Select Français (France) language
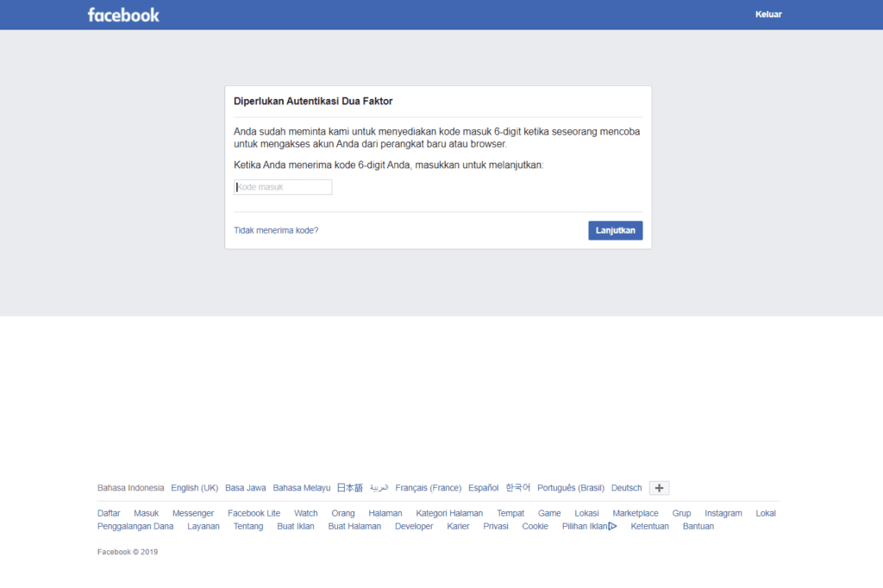The width and height of the screenshot is (883, 588). (429, 488)
